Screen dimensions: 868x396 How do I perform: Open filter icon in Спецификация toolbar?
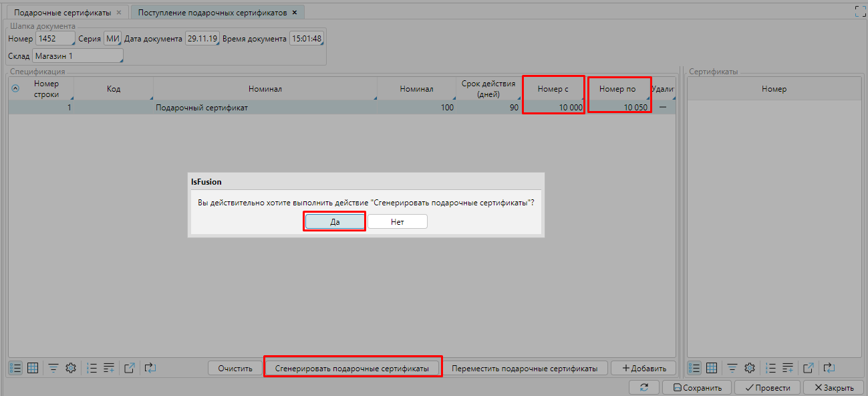(x=53, y=368)
